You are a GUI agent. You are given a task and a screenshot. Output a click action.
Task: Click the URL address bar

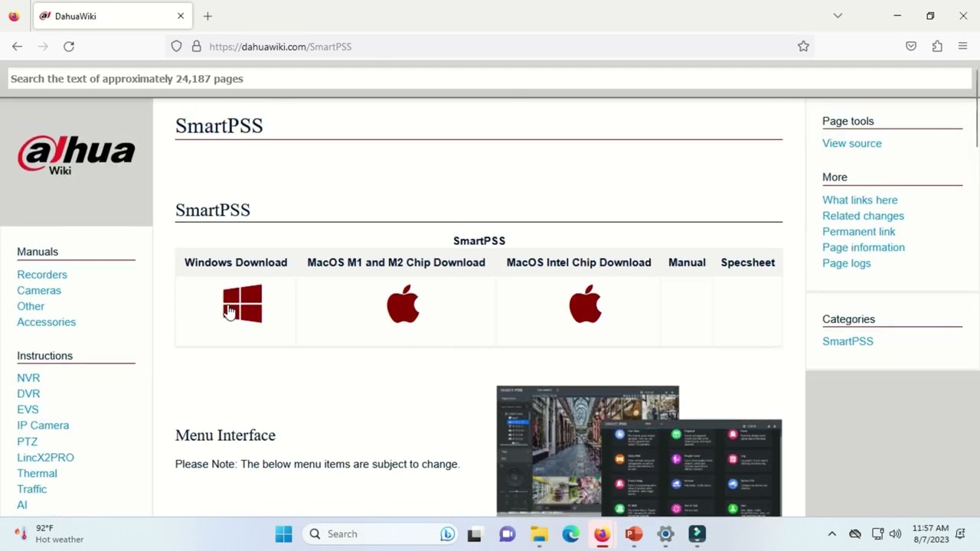490,47
